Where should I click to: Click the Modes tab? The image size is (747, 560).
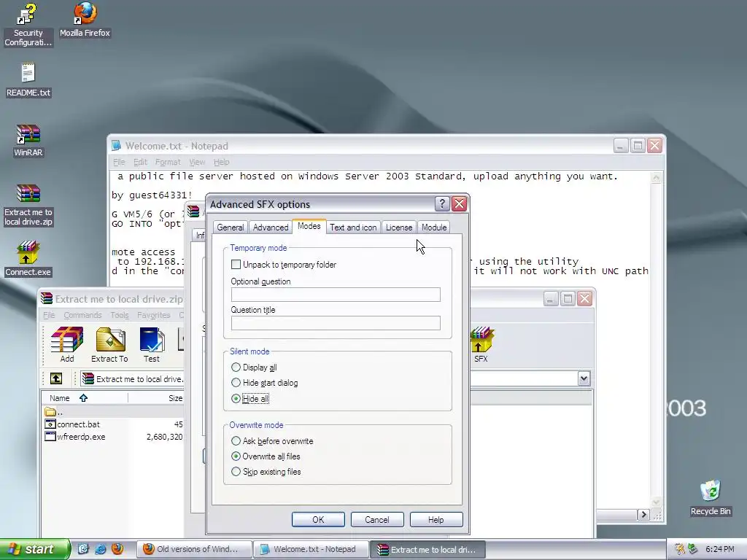(309, 226)
